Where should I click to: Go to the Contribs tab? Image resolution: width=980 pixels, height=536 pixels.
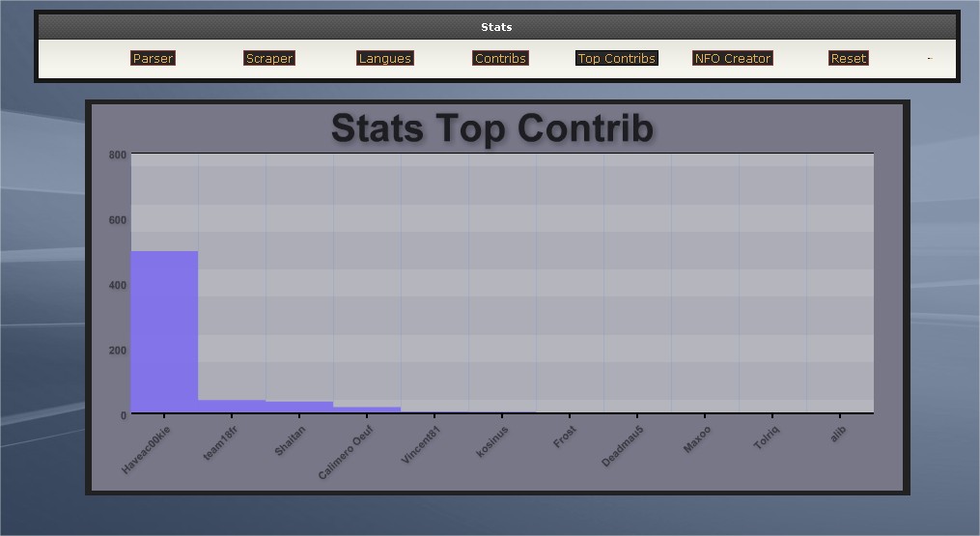[500, 59]
